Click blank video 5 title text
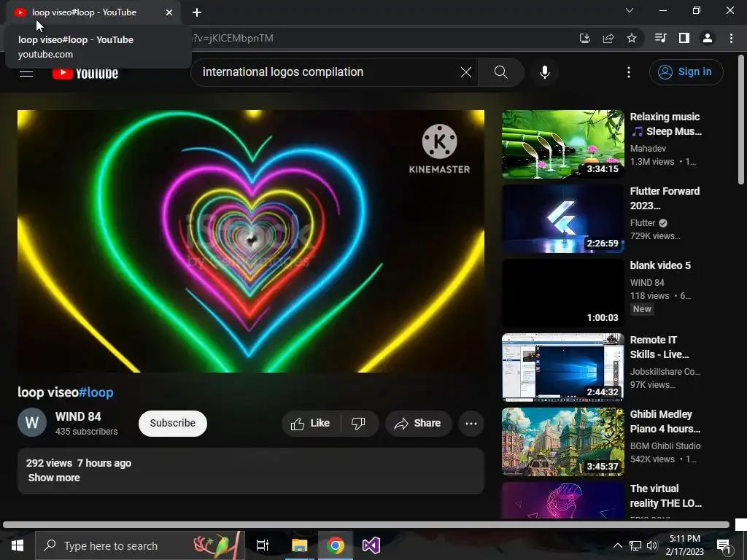747x560 pixels. (x=659, y=265)
